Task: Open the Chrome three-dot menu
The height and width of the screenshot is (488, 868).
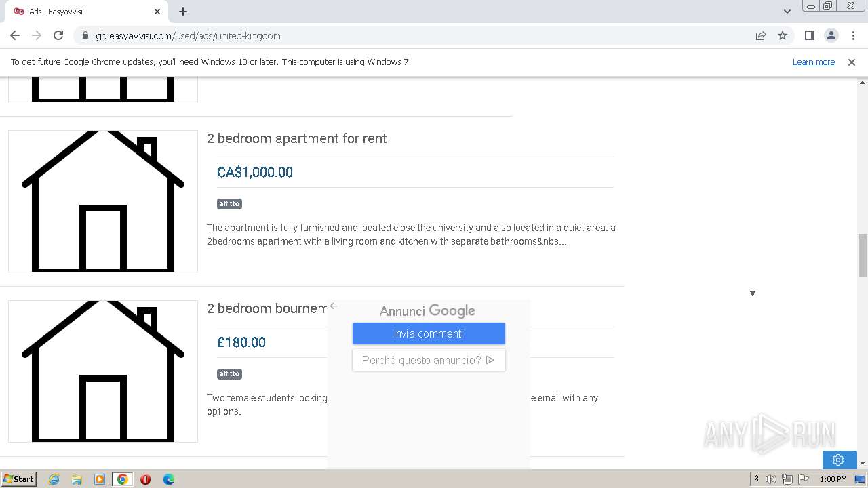Action: (852, 35)
